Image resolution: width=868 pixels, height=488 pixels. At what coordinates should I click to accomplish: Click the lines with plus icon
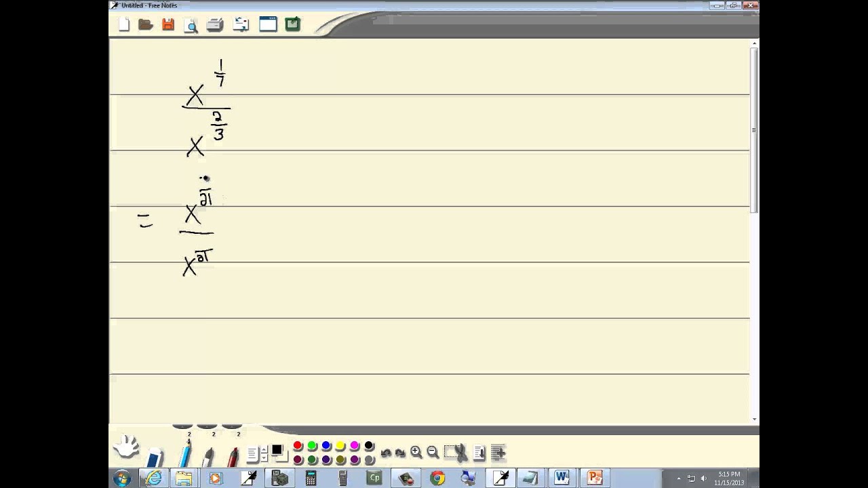(498, 452)
